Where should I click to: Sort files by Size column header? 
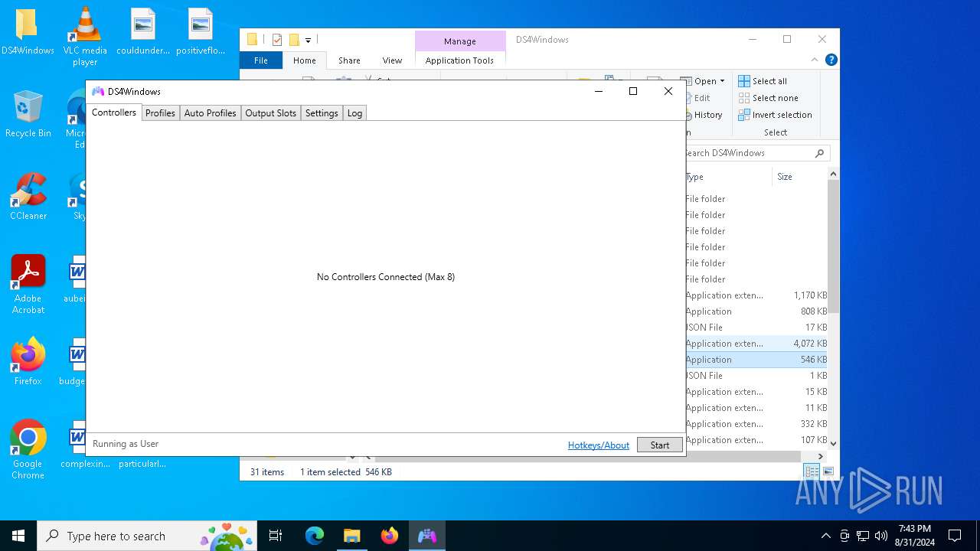[799, 177]
